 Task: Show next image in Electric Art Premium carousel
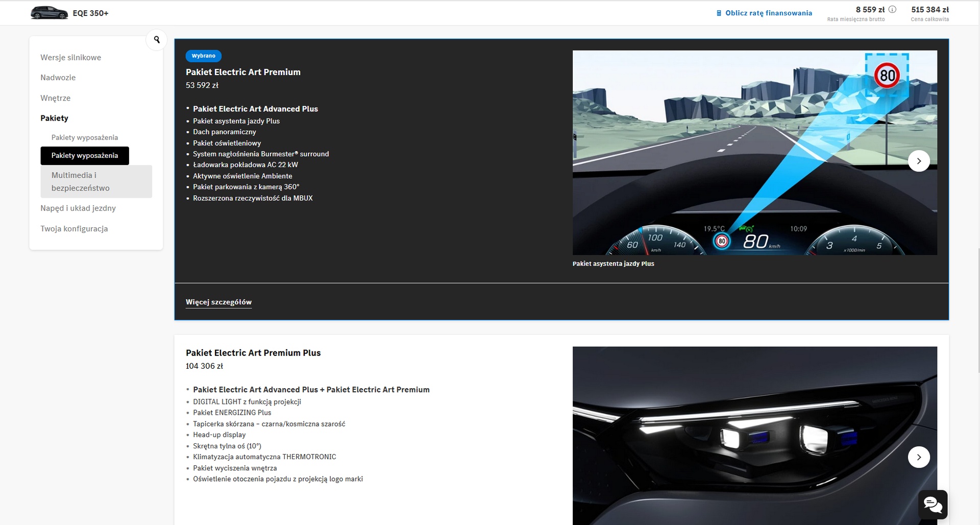point(919,161)
